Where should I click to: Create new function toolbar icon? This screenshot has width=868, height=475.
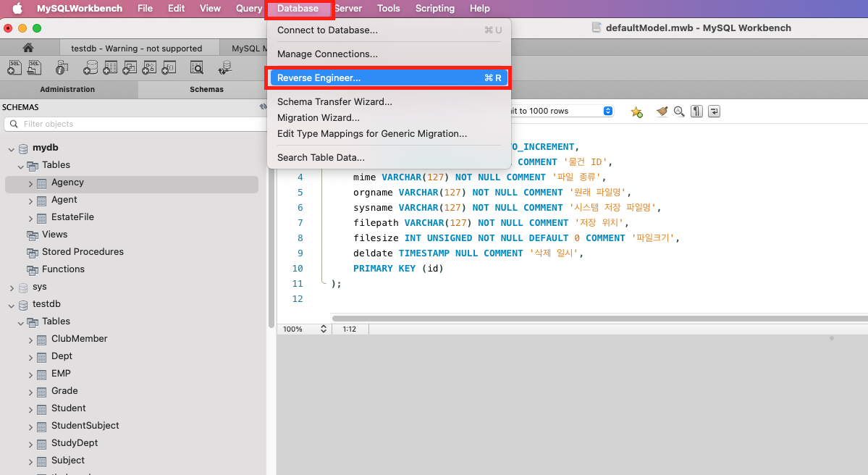pyautogui.click(x=169, y=67)
